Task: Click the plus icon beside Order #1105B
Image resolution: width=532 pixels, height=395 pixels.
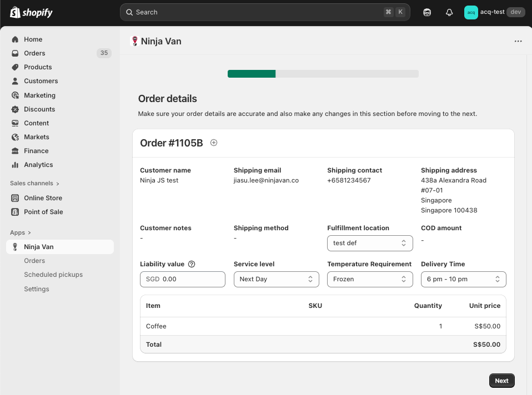Action: [x=214, y=143]
